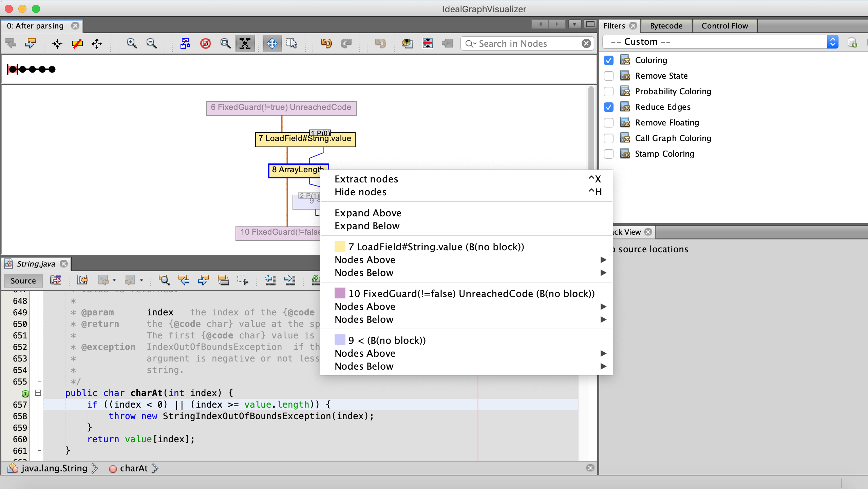Viewport: 868px width, 489px height.
Task: Toggle the Reduce Edges filter off
Action: (609, 106)
